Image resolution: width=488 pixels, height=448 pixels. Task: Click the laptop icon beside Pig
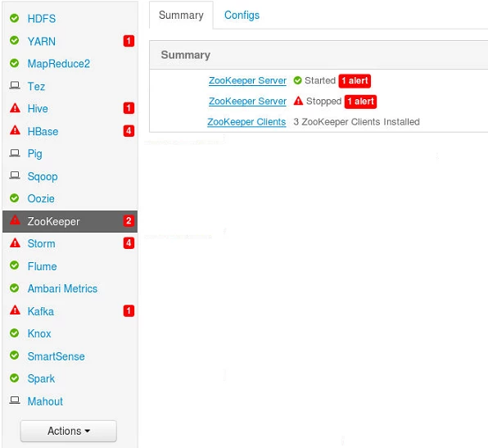(15, 153)
